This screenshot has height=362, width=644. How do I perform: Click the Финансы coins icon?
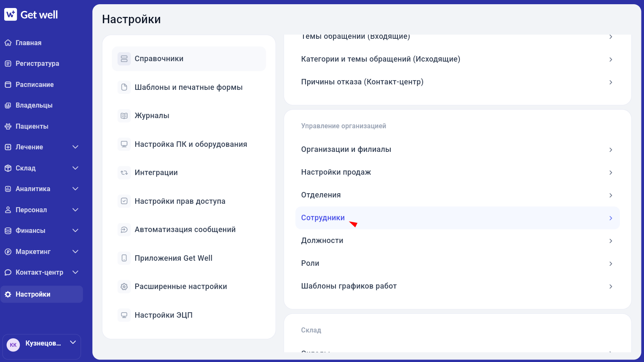pos(8,231)
